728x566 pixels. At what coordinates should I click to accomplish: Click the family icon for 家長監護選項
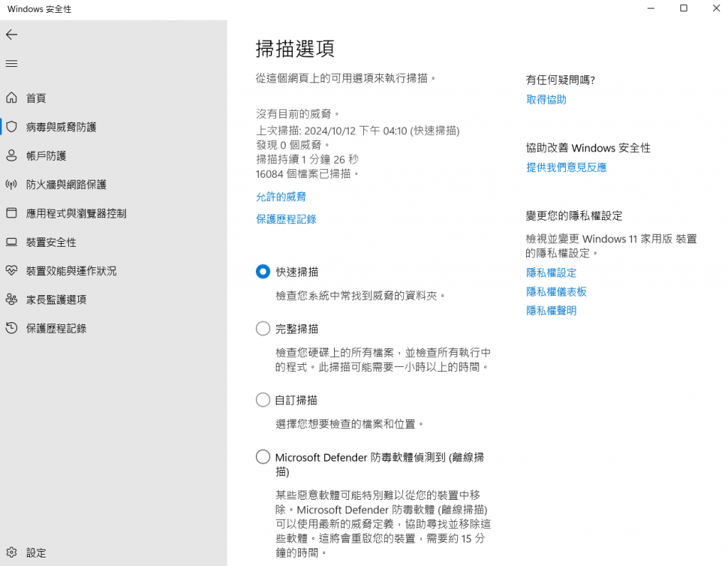11,299
